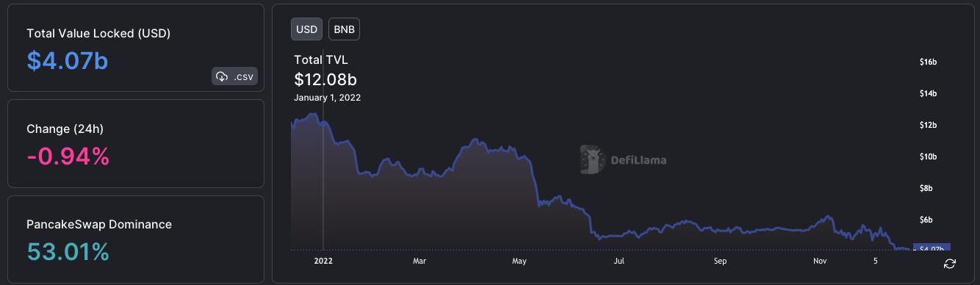
Task: Click the January 1, 2022 date label
Action: 328,97
